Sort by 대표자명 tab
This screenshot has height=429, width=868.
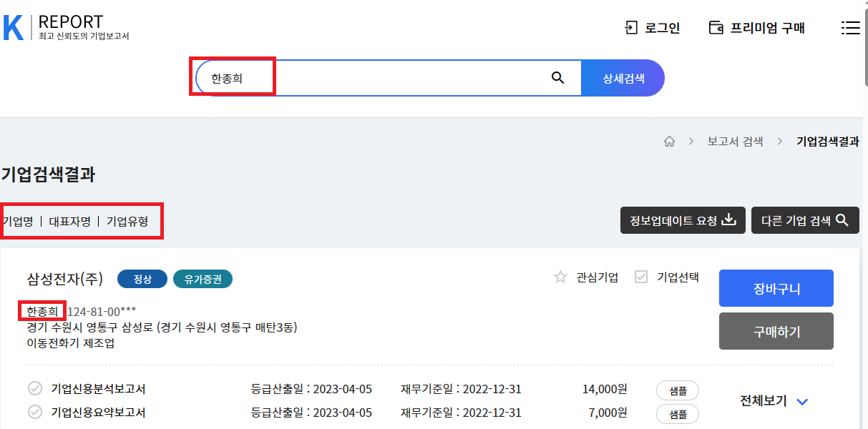point(70,221)
